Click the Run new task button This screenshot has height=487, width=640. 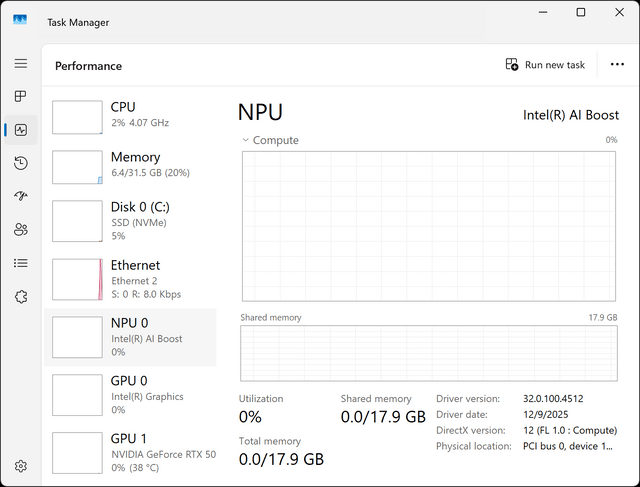click(x=545, y=64)
